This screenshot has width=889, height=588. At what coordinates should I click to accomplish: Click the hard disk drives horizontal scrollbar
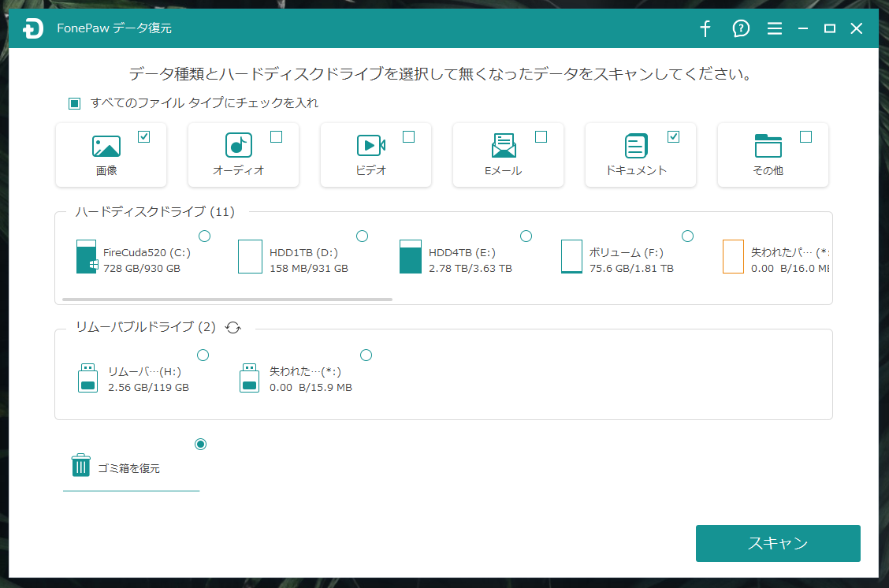click(x=227, y=299)
